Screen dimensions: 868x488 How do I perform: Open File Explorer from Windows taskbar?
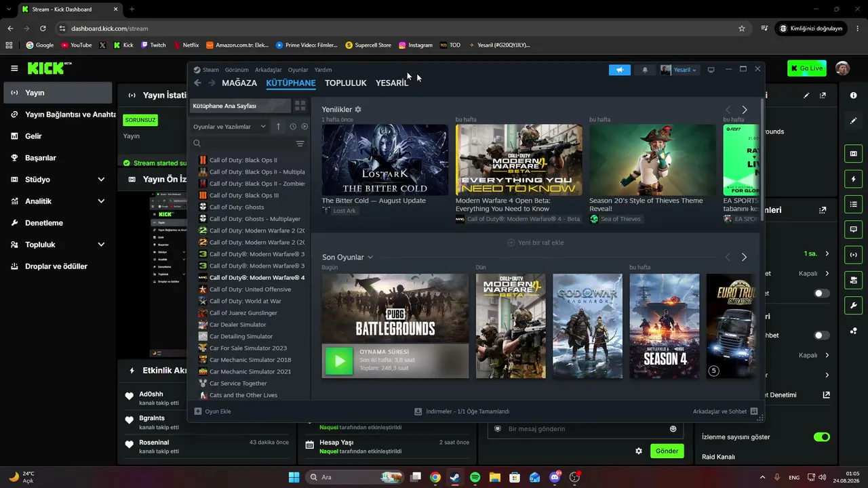[x=495, y=477]
